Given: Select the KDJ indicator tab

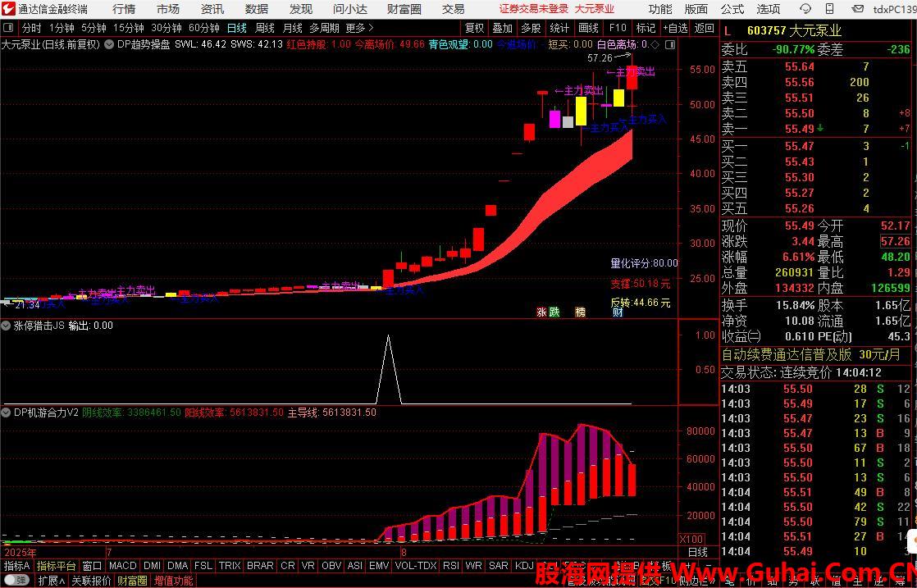Looking at the screenshot, I should (x=524, y=566).
